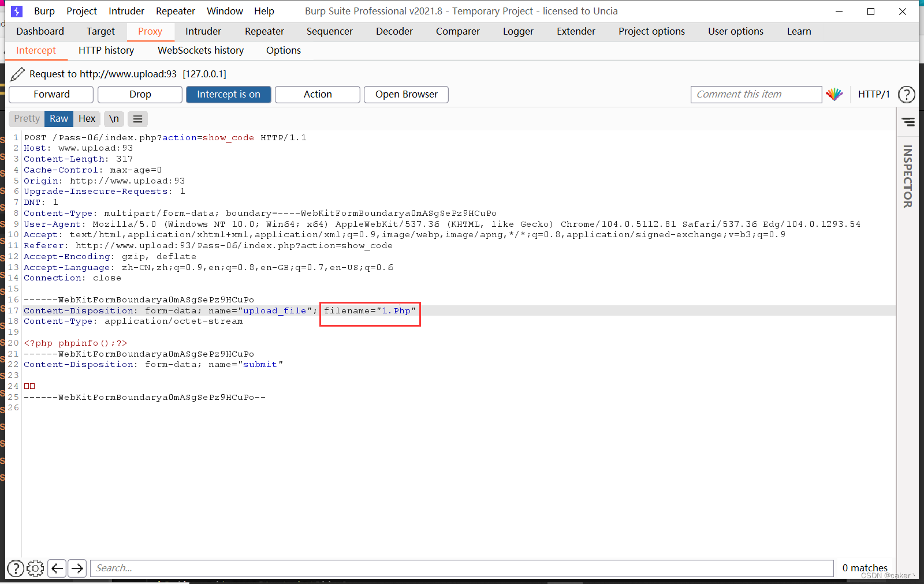Open the help icon beside HTTP/1
Screen dimensions: 924x584
click(x=907, y=94)
